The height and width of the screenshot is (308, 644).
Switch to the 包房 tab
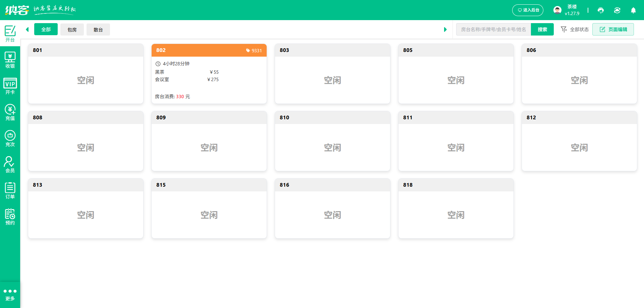(72, 29)
